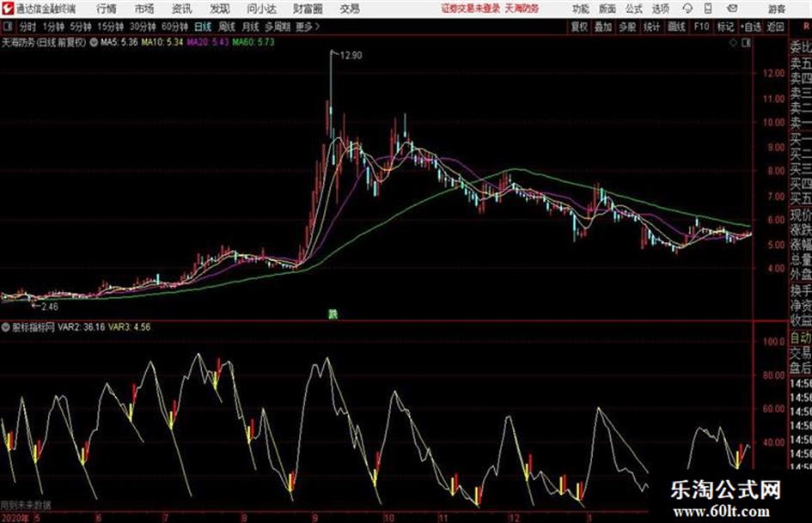This screenshot has height=523, width=812.
Task: Switch to the 5分钟 period tab
Action: pos(81,27)
